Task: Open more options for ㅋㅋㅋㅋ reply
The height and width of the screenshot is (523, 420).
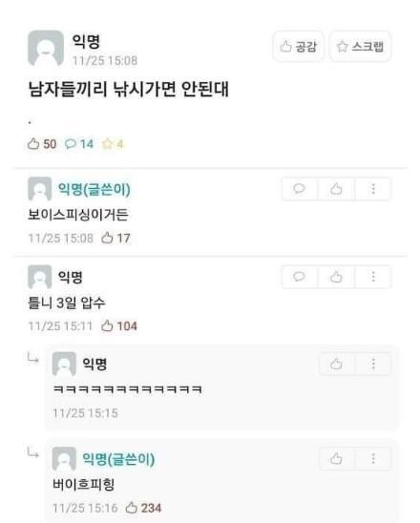Action: [x=373, y=364]
